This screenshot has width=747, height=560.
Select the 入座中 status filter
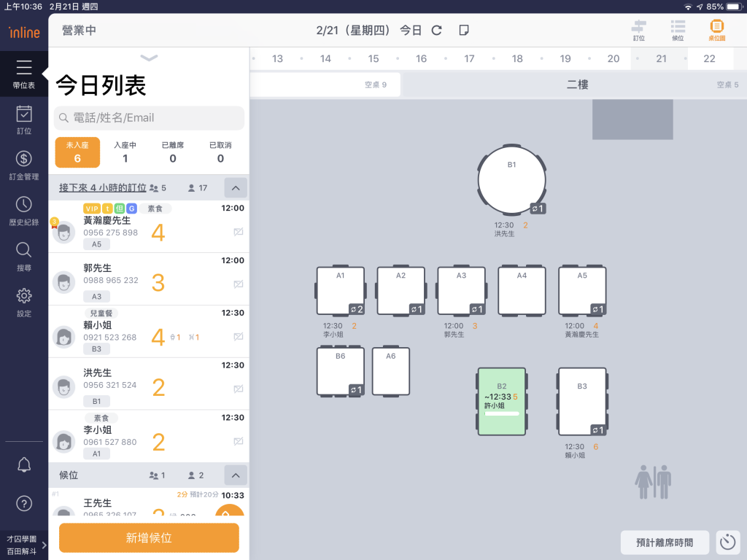(x=125, y=152)
